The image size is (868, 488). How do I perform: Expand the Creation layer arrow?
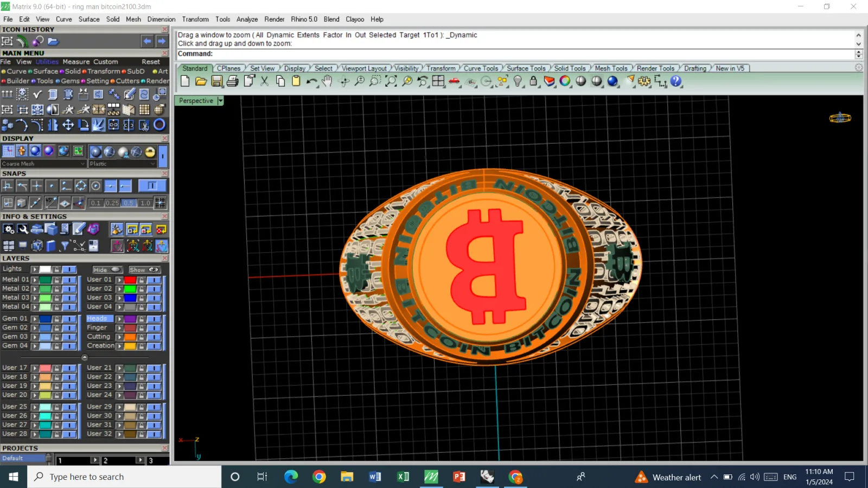[x=119, y=346]
